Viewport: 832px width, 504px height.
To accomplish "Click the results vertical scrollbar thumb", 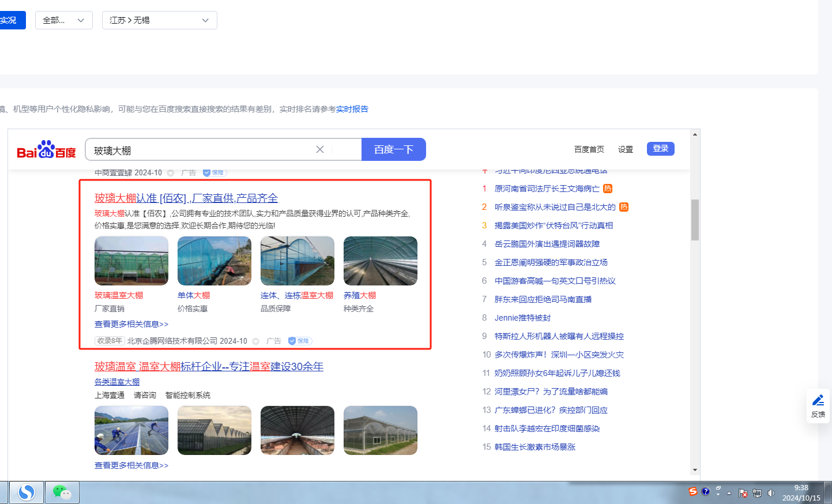I will click(695, 220).
